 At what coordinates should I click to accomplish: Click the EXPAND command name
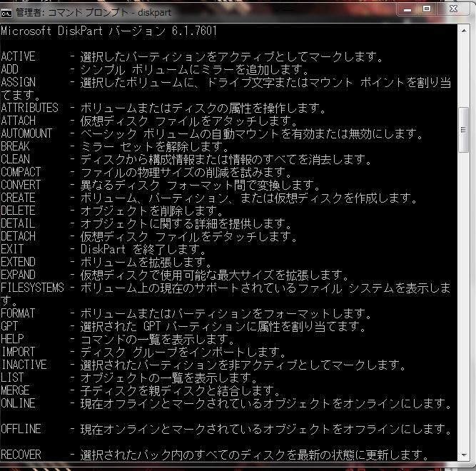(19, 275)
